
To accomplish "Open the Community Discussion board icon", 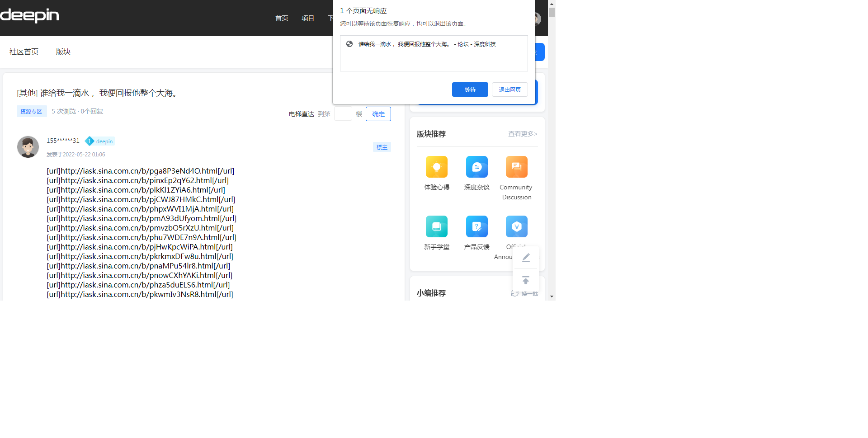I will coord(517,167).
